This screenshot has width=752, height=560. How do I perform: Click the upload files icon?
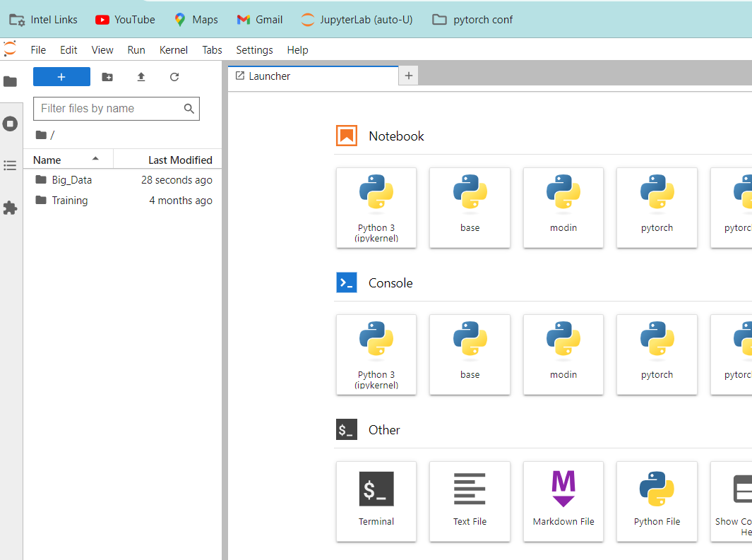click(x=141, y=77)
